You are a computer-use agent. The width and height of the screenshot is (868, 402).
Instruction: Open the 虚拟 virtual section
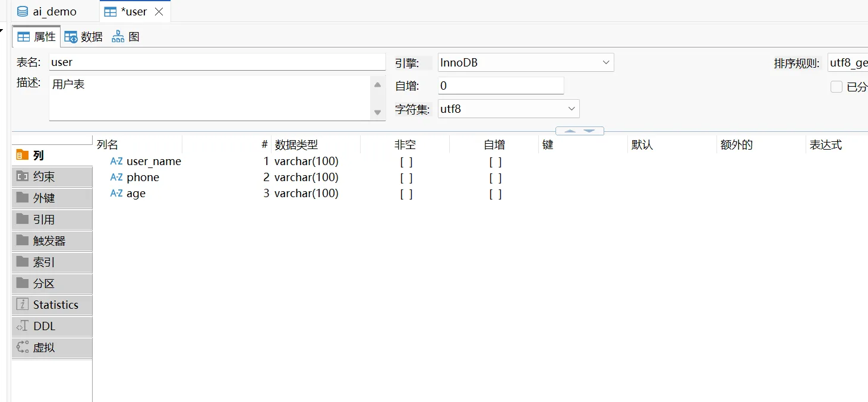(52, 347)
